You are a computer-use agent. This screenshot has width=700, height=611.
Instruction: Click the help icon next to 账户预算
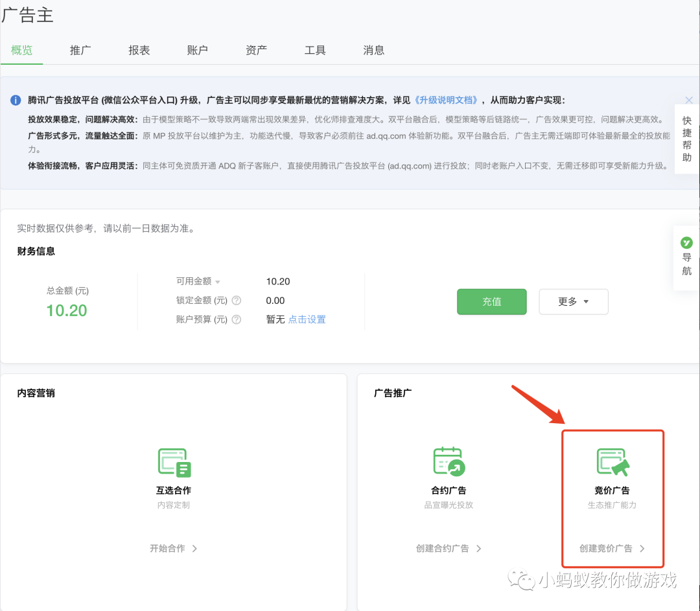pos(237,319)
